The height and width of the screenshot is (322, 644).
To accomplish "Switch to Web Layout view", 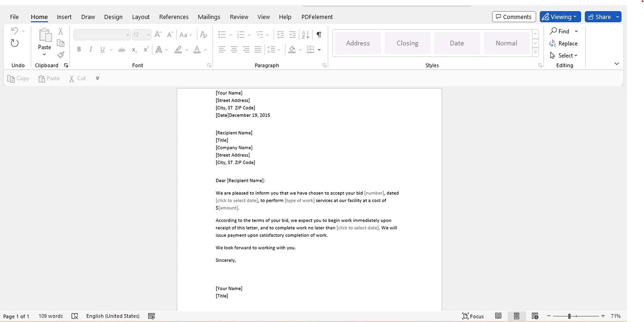I will click(x=535, y=316).
